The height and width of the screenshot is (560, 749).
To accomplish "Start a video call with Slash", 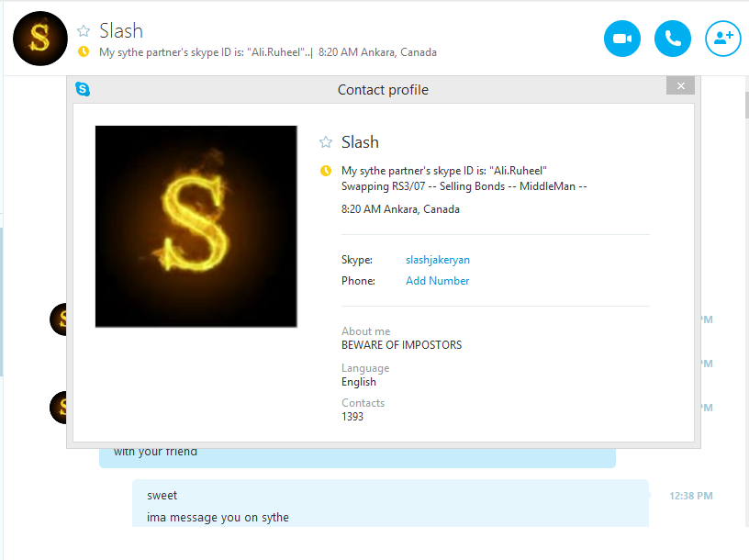I will (622, 39).
